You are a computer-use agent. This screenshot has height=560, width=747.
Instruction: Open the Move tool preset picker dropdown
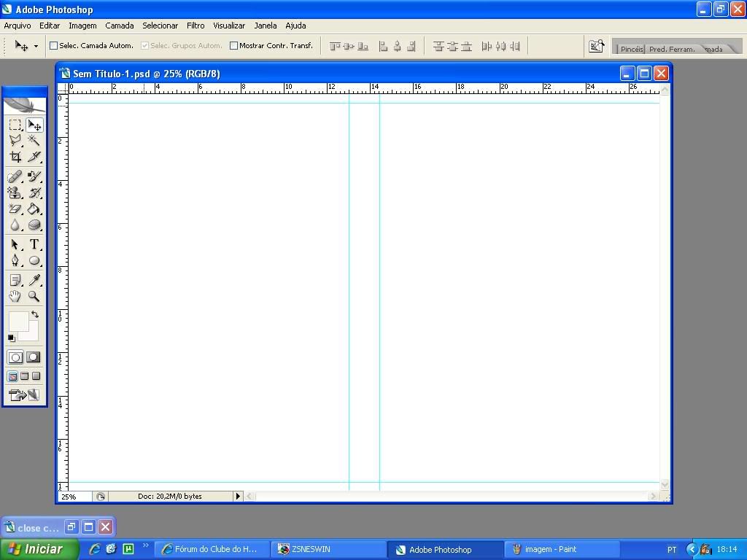[x=36, y=47]
